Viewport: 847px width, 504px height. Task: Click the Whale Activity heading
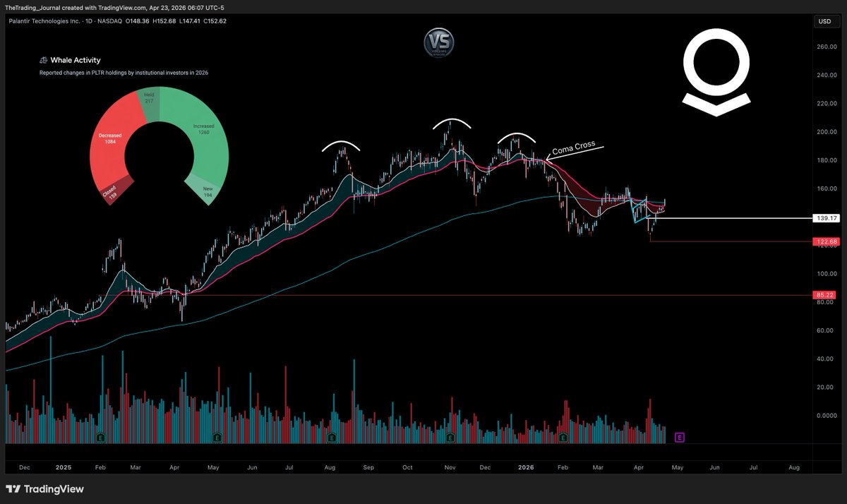click(x=76, y=61)
